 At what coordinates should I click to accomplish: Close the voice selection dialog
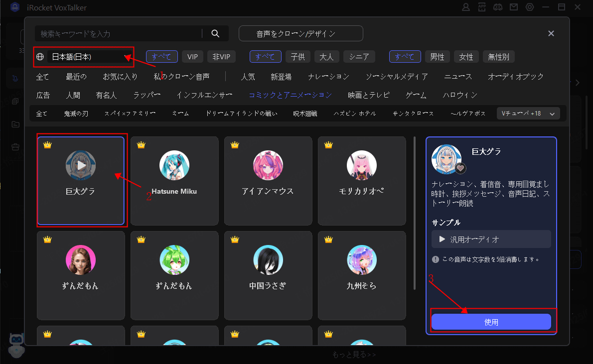[x=551, y=33]
